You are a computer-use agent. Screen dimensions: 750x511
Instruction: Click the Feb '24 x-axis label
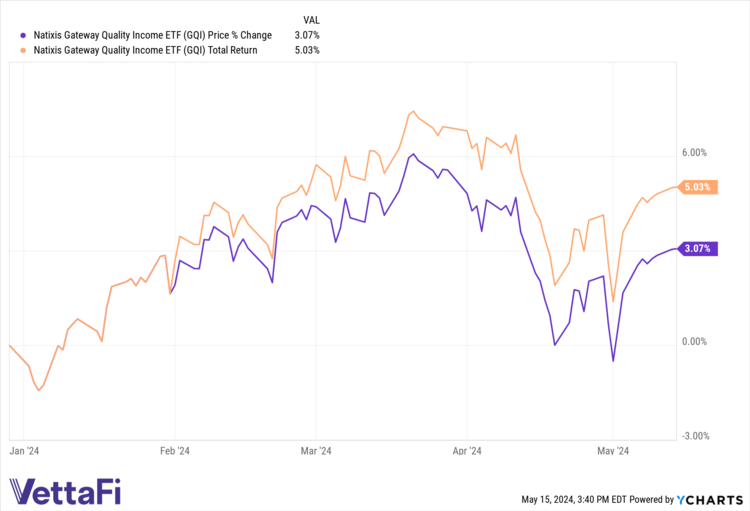pyautogui.click(x=175, y=451)
